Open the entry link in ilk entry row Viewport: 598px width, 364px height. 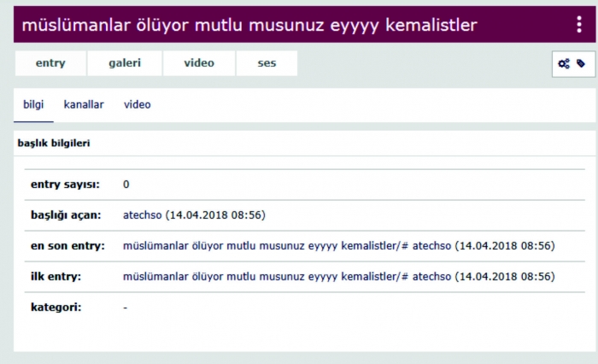coord(266,276)
